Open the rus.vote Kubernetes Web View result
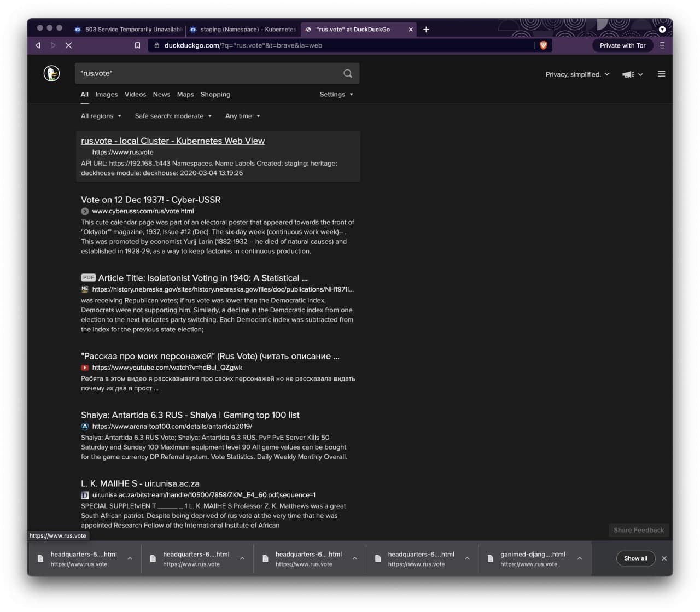 173,141
